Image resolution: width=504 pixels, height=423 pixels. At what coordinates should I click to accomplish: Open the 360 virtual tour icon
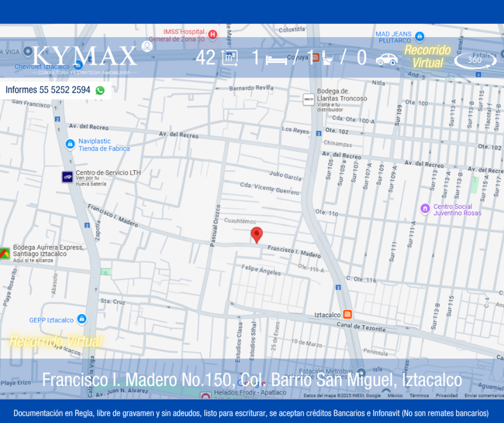[475, 60]
